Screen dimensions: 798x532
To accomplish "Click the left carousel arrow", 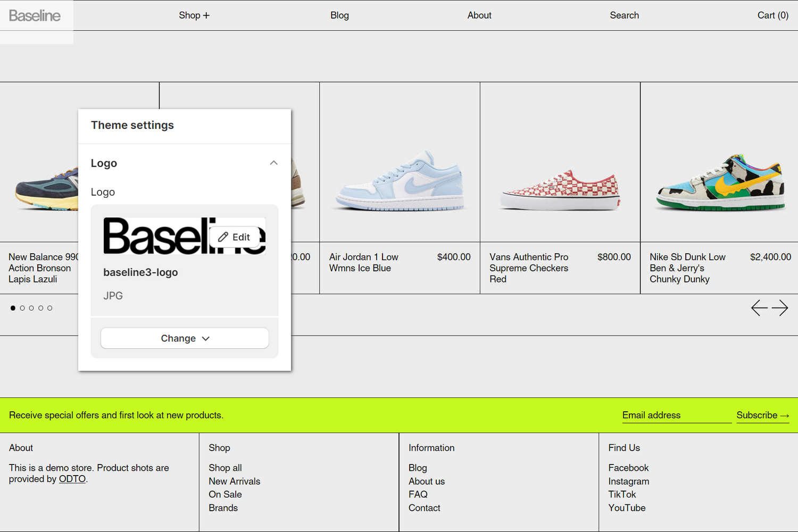I will click(x=759, y=307).
